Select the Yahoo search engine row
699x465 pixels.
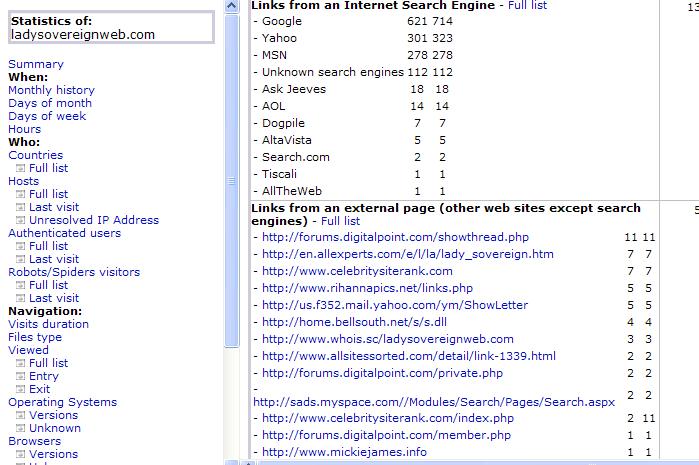[x=353, y=38]
